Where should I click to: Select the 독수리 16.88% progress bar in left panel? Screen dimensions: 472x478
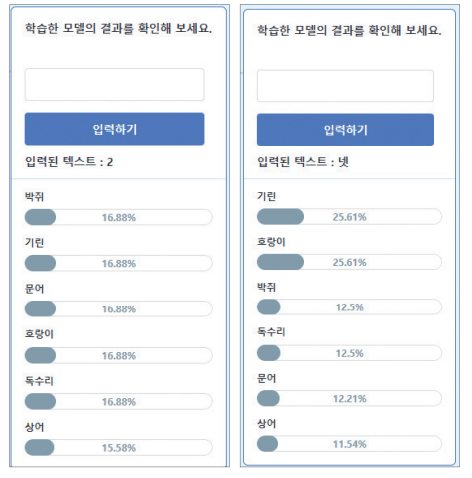[119, 401]
